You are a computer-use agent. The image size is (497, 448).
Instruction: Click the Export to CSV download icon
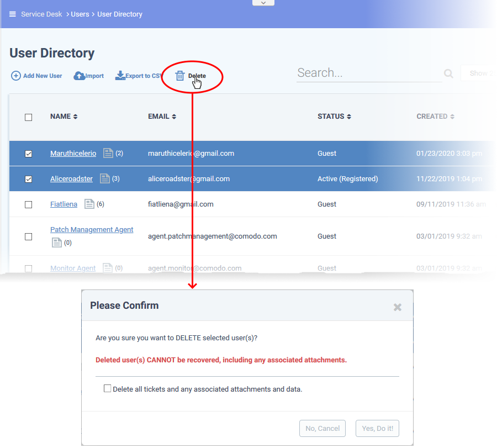120,76
